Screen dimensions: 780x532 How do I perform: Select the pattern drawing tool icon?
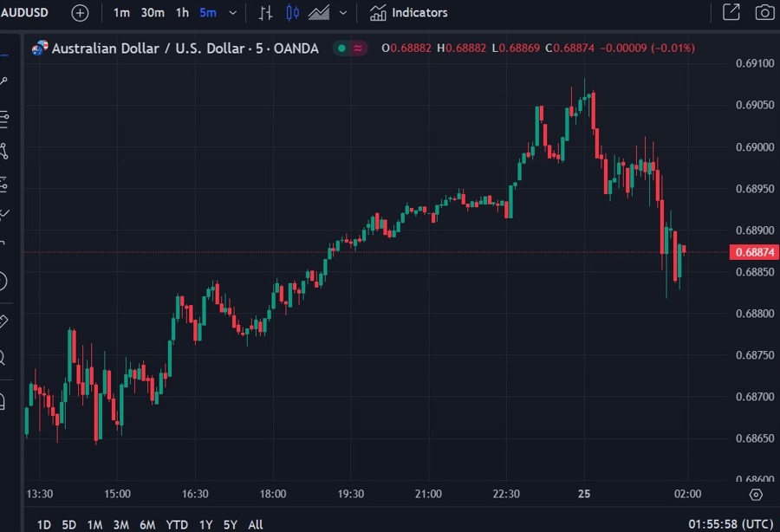[4, 152]
